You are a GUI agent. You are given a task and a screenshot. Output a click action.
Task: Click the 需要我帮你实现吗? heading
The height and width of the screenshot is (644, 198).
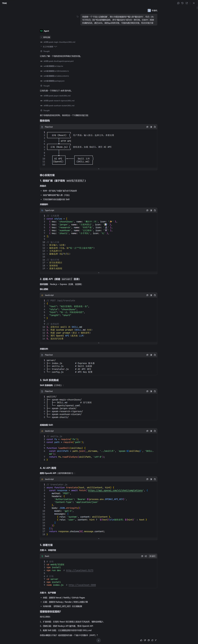[50, 612]
